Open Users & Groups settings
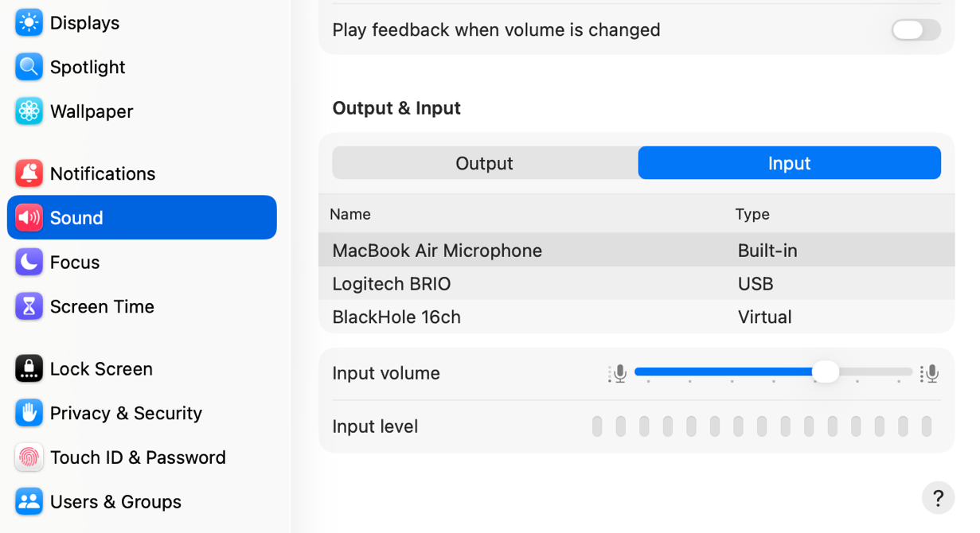This screenshot has width=980, height=533. (29, 501)
